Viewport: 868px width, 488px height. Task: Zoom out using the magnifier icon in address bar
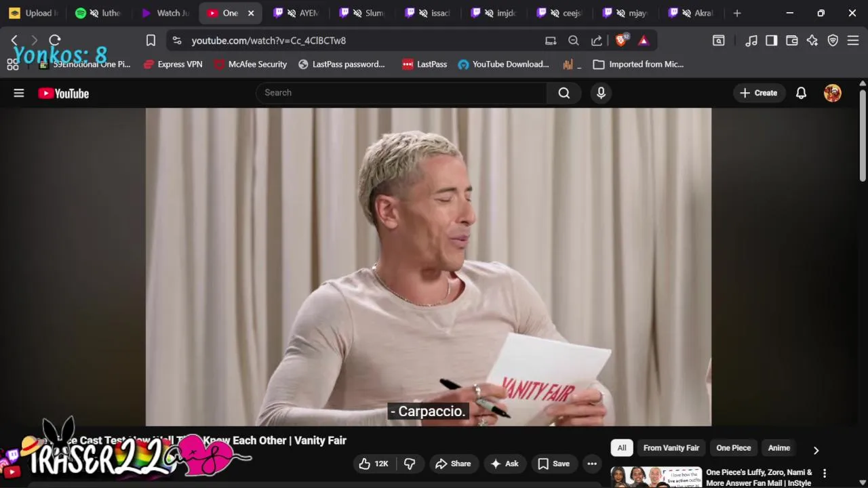pyautogui.click(x=574, y=41)
